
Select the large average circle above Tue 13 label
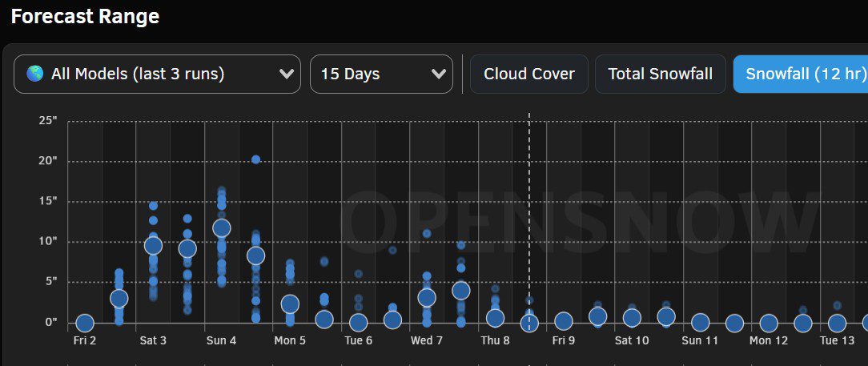(x=837, y=324)
